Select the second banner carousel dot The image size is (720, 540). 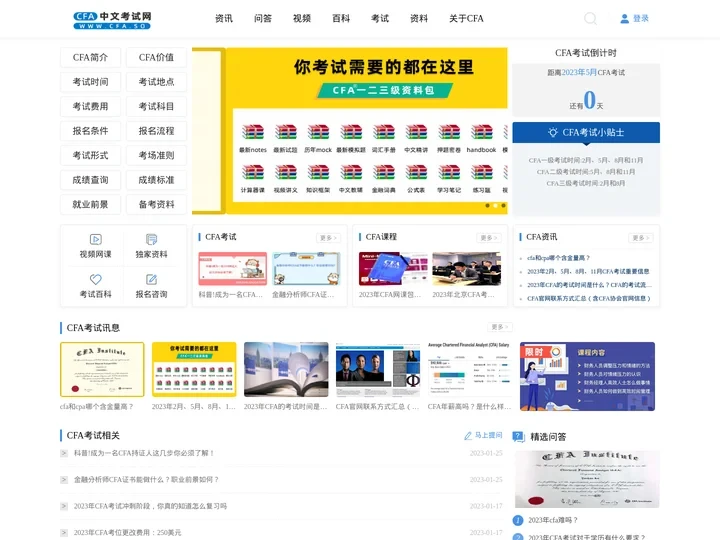click(x=495, y=206)
